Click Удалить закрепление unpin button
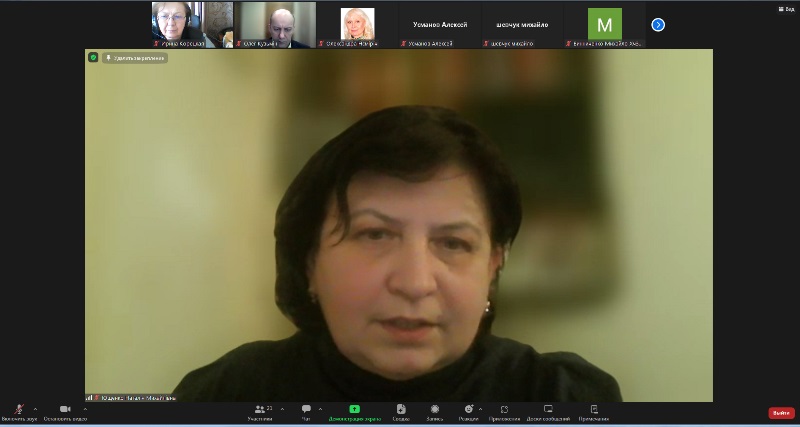 pyautogui.click(x=135, y=58)
